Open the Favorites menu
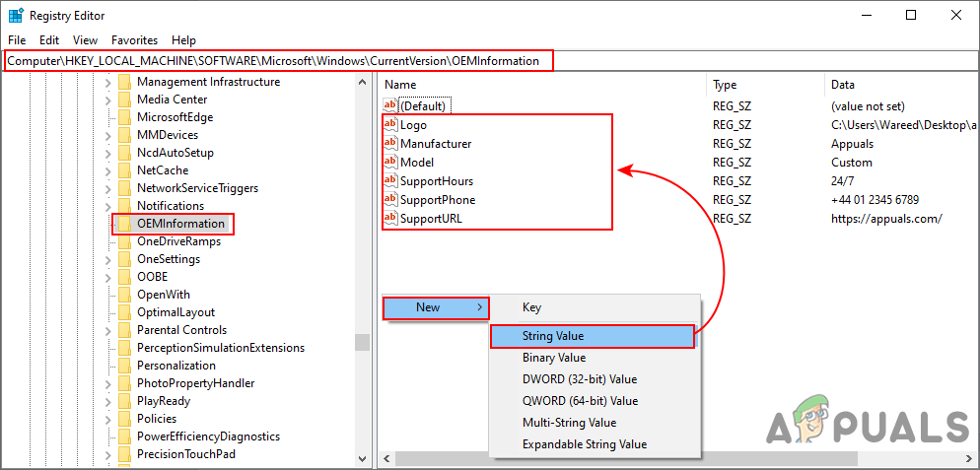This screenshot has width=980, height=470. tap(134, 40)
